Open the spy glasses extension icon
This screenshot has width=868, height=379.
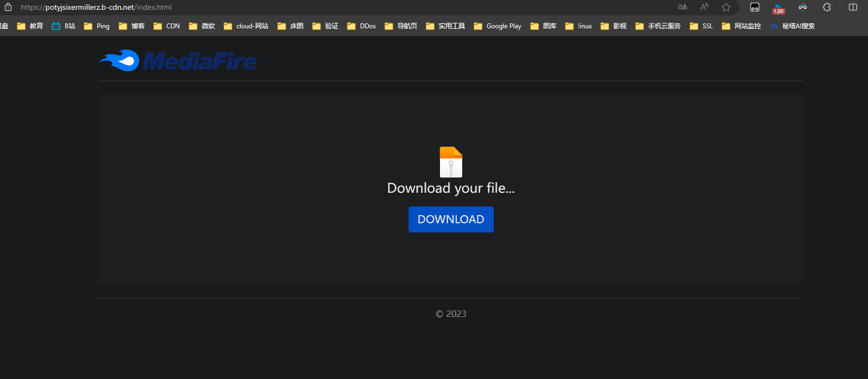tap(803, 7)
